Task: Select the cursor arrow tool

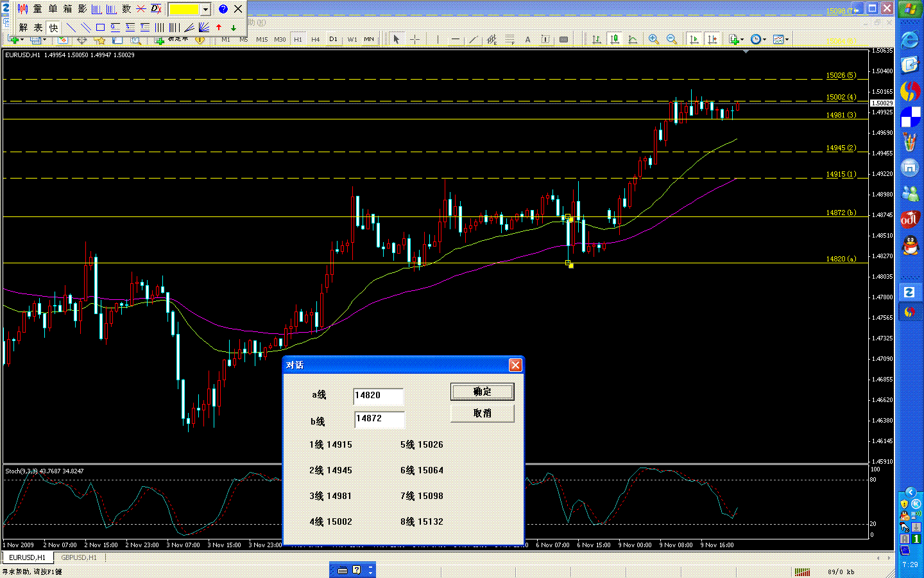Action: click(396, 40)
